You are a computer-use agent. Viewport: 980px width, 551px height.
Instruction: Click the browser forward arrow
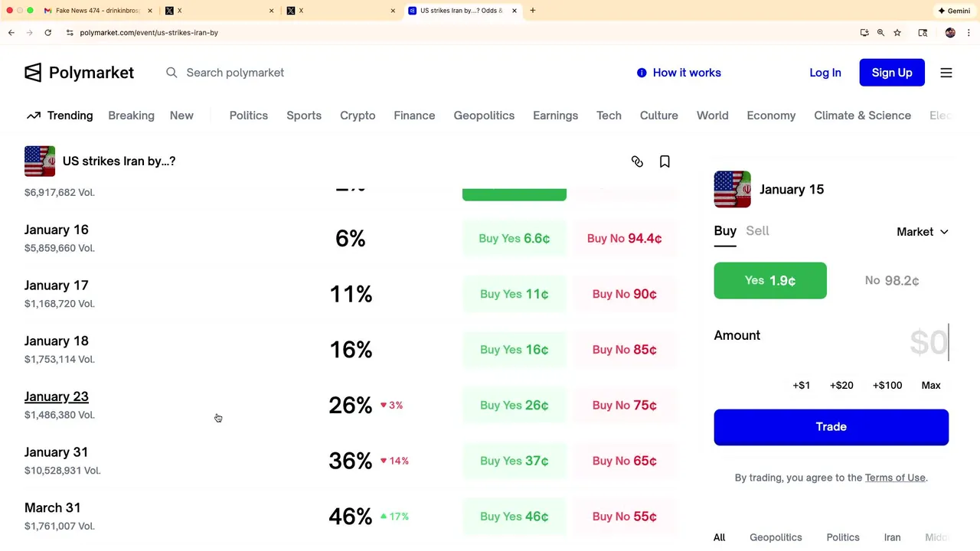(x=29, y=33)
